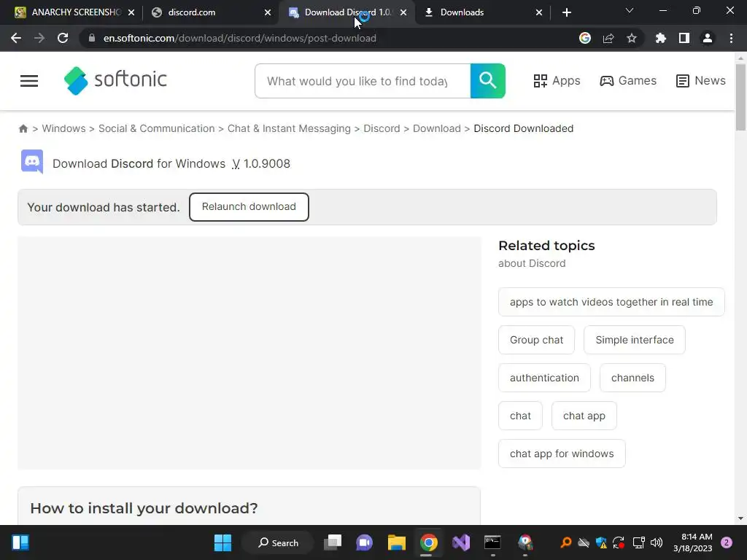
Task: Open taskbar video chat app icon
Action: [365, 542]
